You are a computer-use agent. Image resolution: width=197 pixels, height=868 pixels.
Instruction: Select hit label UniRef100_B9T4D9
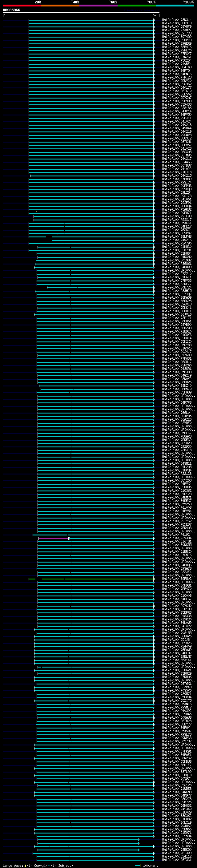(177, 37)
